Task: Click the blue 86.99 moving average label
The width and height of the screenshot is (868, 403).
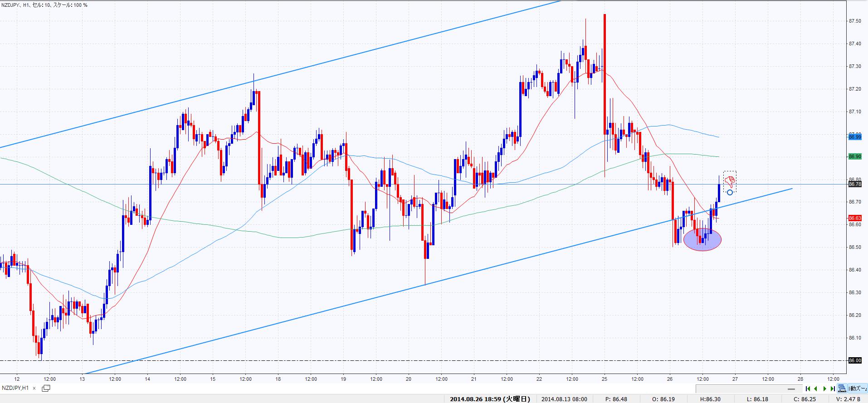Action: click(854, 136)
